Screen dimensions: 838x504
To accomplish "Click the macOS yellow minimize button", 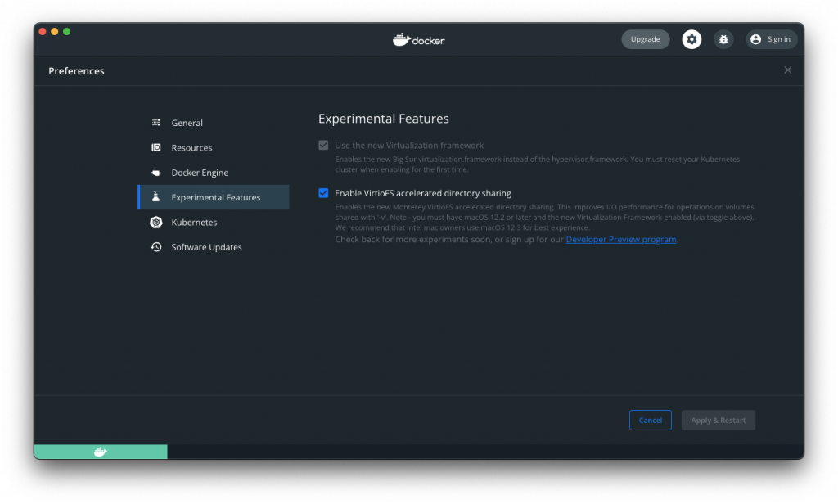I will click(x=55, y=32).
